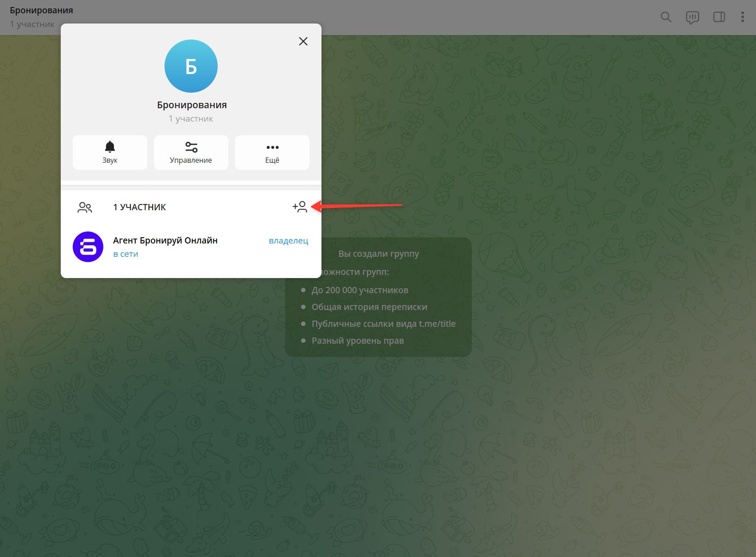Expand the Ещё more options menu

pos(272,152)
